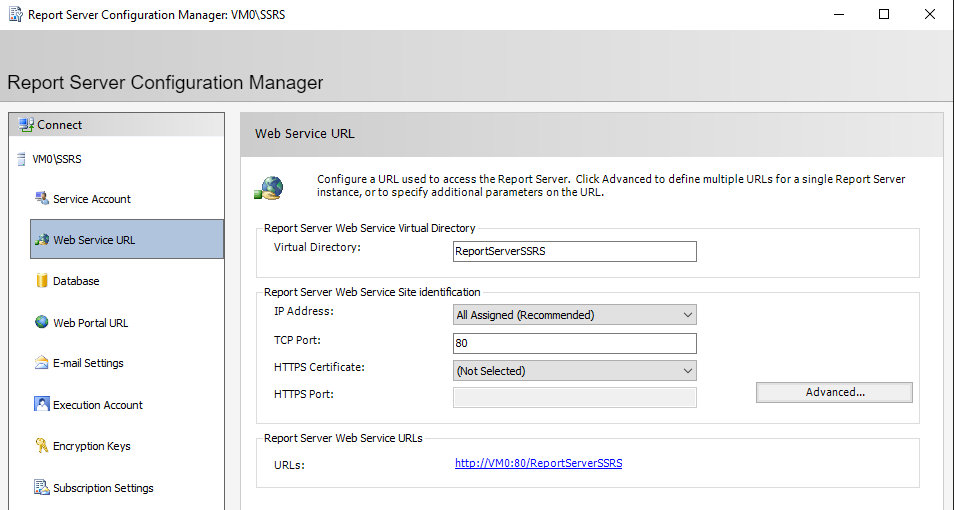The height and width of the screenshot is (510, 954).
Task: Go to Encryption Keys page
Action: coord(127,446)
